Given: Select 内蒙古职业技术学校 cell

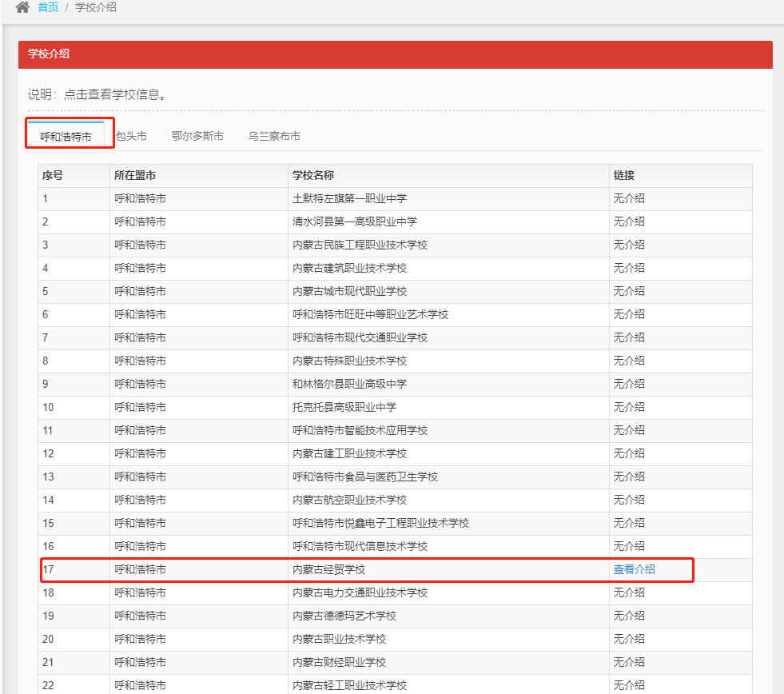Looking at the screenshot, I should tap(448, 639).
